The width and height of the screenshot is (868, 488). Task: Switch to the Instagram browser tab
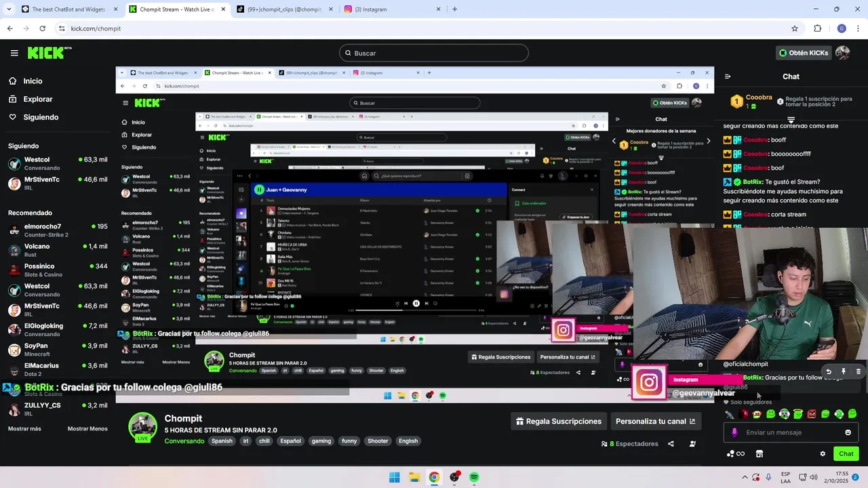(392, 9)
